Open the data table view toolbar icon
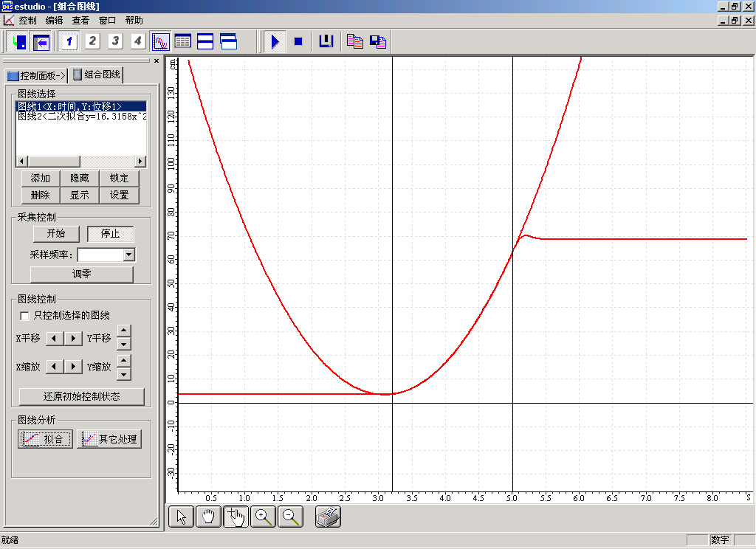 click(182, 41)
